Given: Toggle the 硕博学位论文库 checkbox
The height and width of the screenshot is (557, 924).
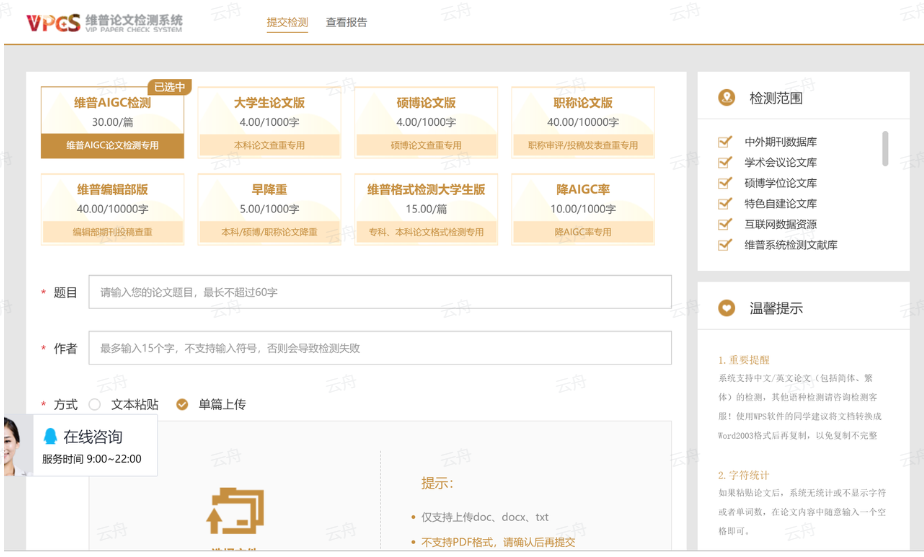Looking at the screenshot, I should click(x=725, y=183).
